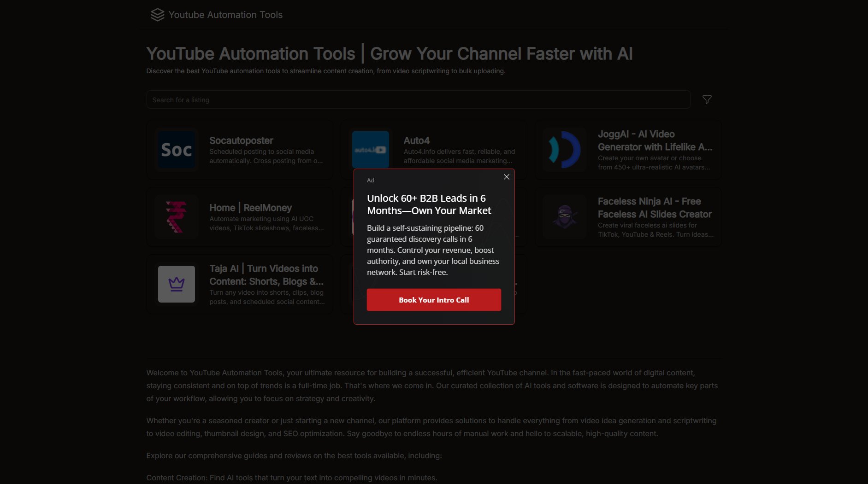Click the Faceless Ninja mask icon
Image resolution: width=868 pixels, height=484 pixels.
click(x=564, y=216)
